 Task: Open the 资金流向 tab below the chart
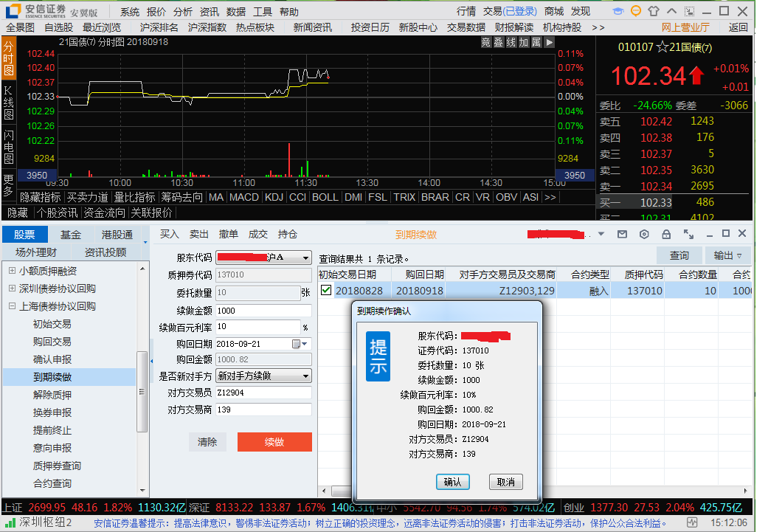(104, 213)
